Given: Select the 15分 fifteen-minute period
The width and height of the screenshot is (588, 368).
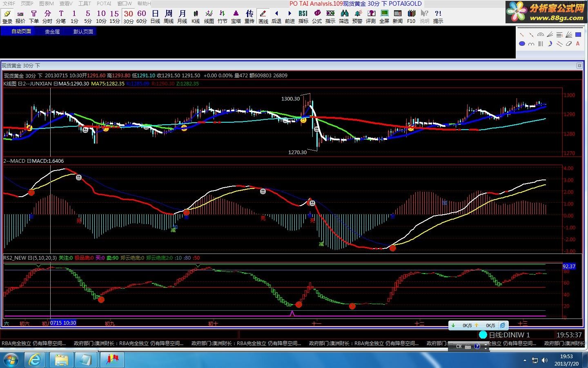Looking at the screenshot, I should pyautogui.click(x=115, y=17).
